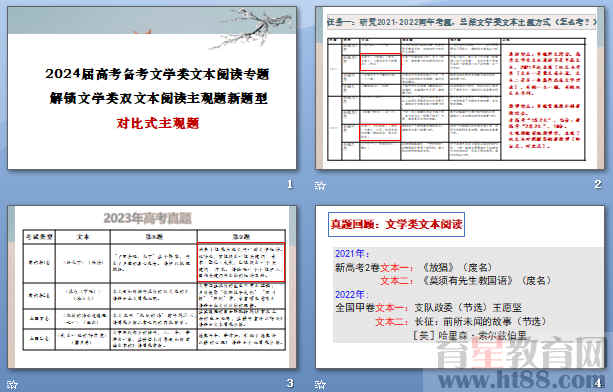Viewport: 613px width, 392px height.
Task: Click slide number 2 label
Action: pos(597,184)
